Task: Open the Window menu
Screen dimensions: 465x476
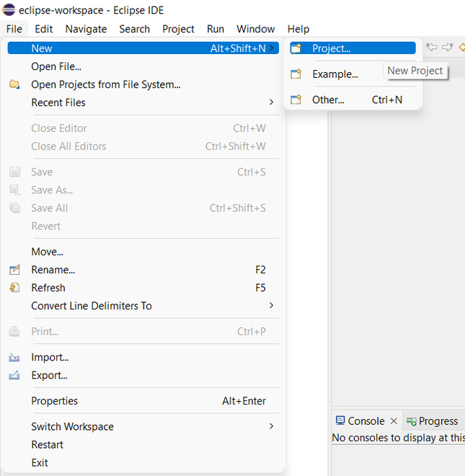Action: [255, 29]
